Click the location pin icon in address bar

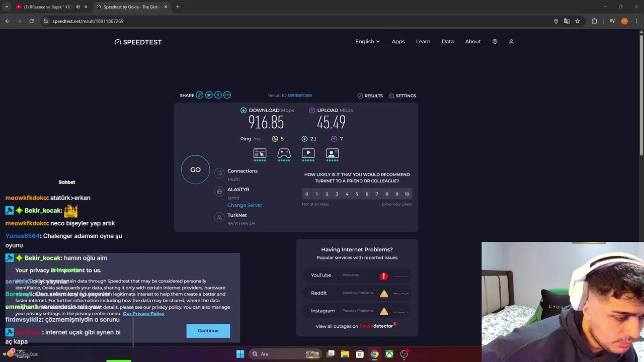tap(556, 21)
